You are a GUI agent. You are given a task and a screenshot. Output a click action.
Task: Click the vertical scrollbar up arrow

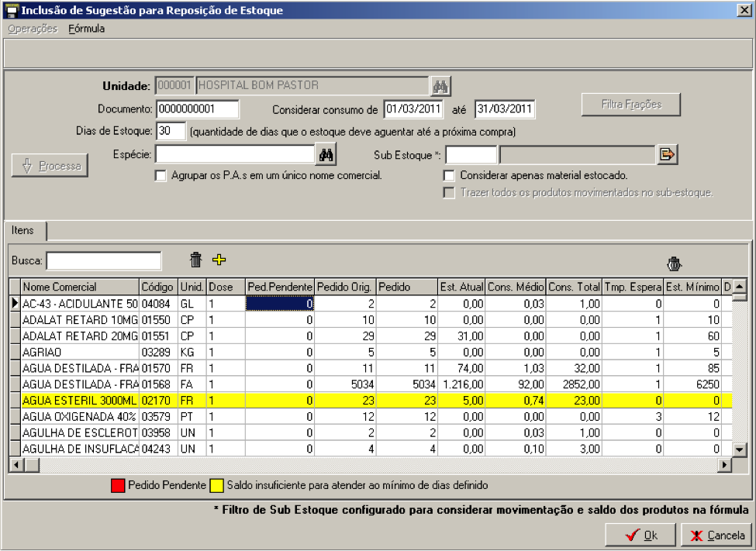click(740, 286)
